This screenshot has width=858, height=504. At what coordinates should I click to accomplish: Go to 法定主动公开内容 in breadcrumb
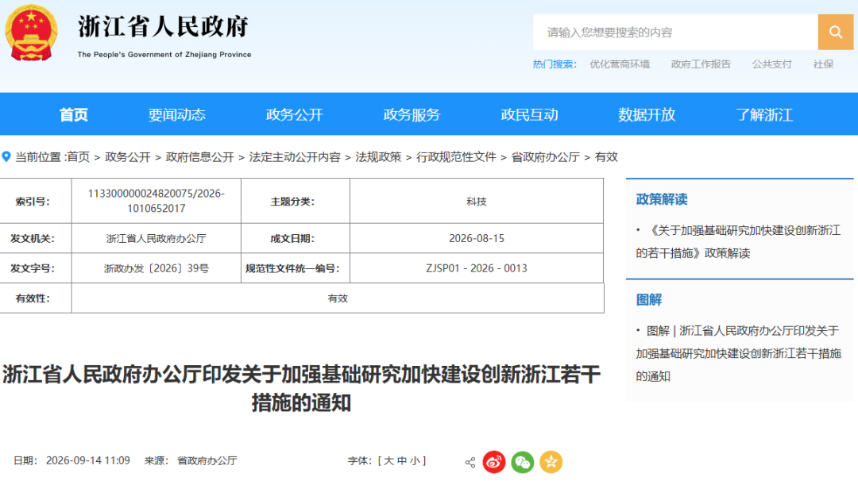coord(295,157)
